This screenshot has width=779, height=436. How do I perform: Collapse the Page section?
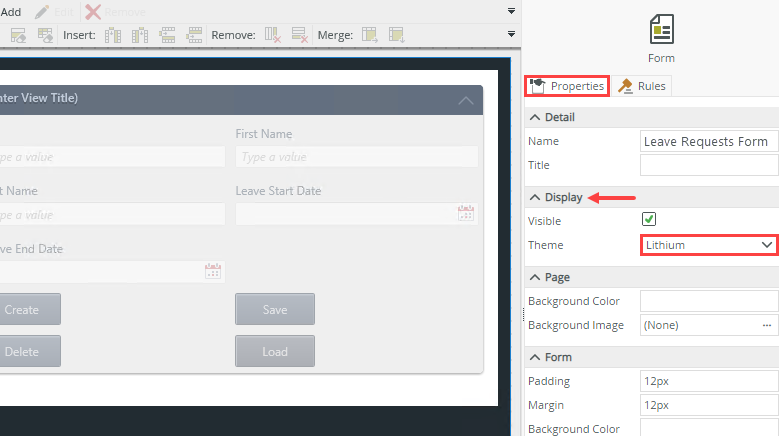coord(535,277)
